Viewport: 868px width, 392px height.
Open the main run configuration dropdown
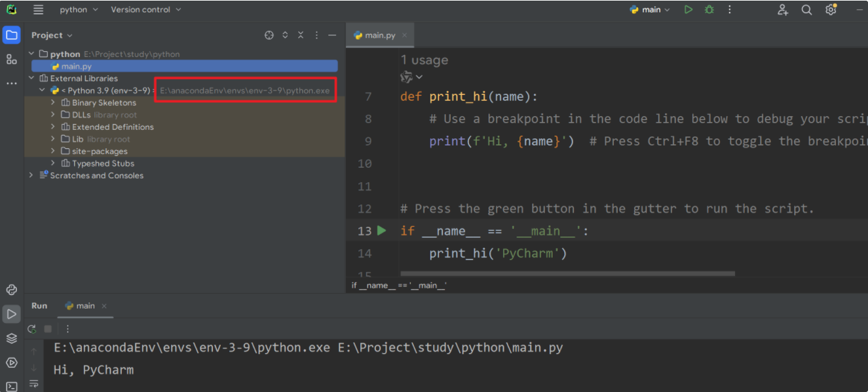[x=650, y=10]
